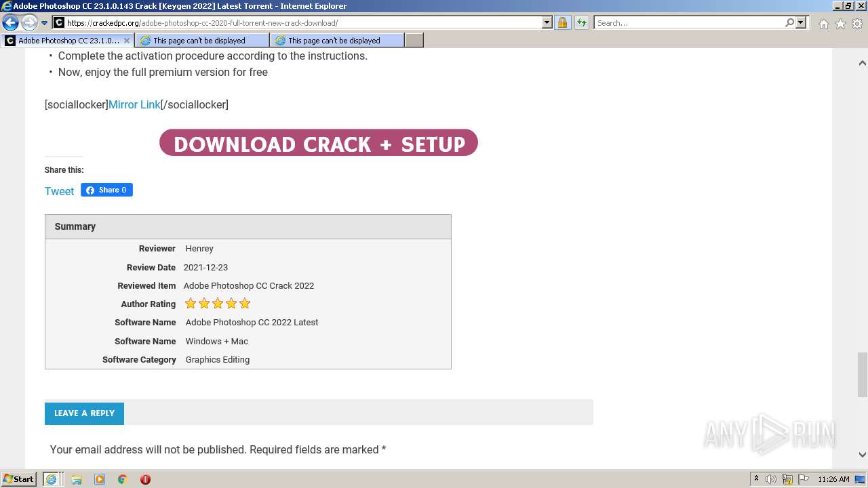868x488 pixels.
Task: Click the browser Search box
Action: click(x=688, y=23)
